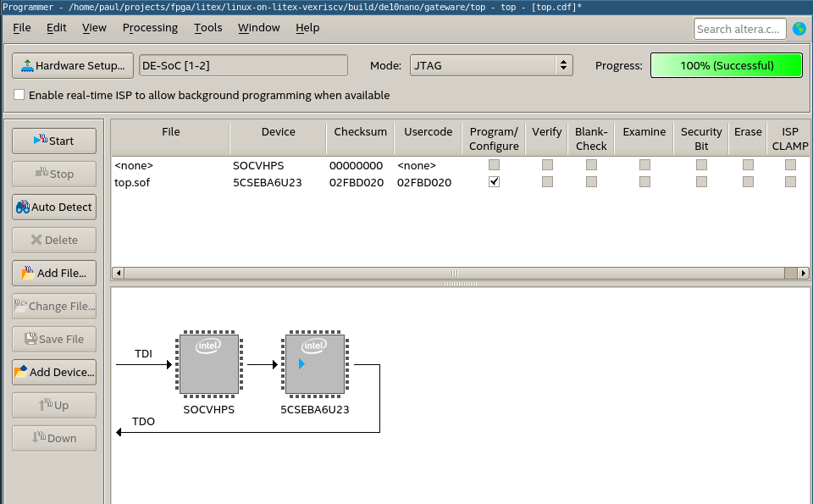Select the 5CSEBA6U23 chip in the diagram
The width and height of the screenshot is (813, 504).
315,365
